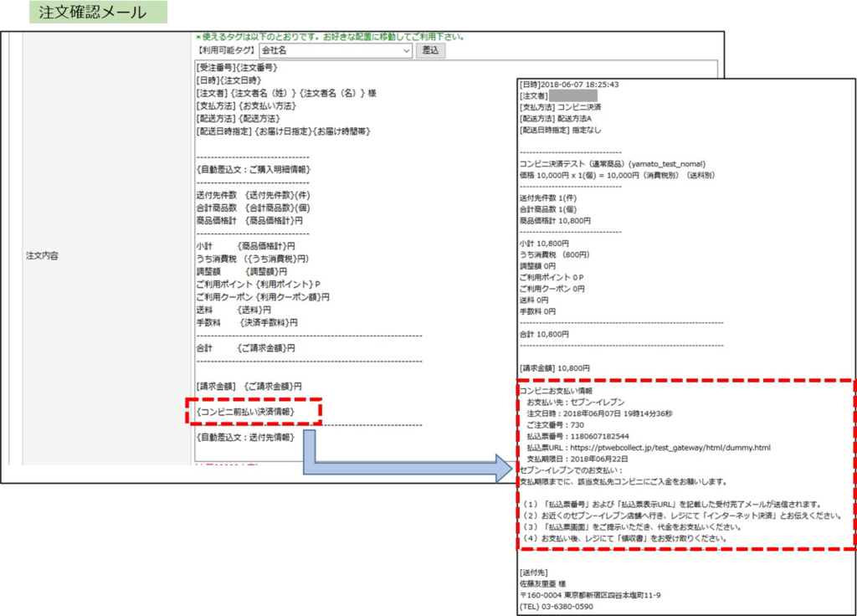Click step (3) about showing 払込票画面
Viewport: 857px width, 616px height.
pos(631,527)
